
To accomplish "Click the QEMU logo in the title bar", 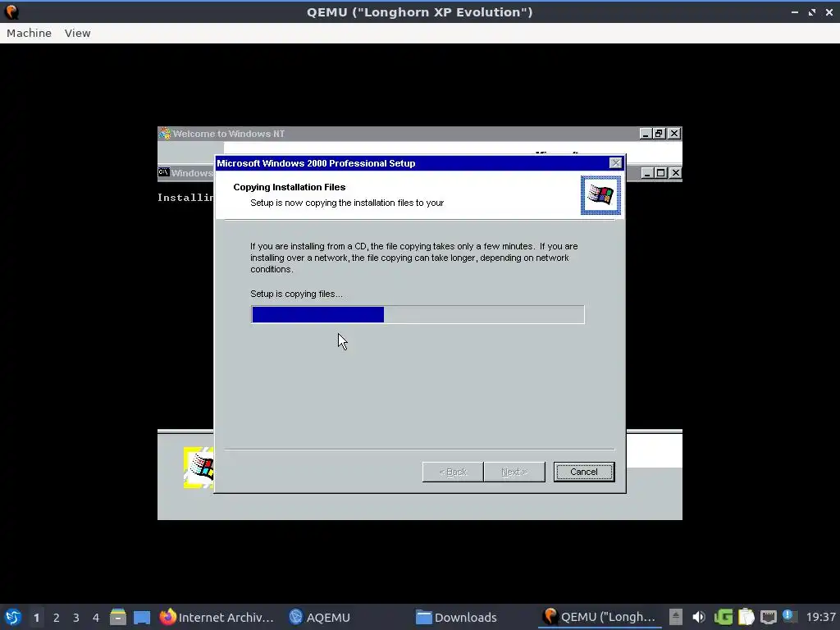I will (x=11, y=11).
